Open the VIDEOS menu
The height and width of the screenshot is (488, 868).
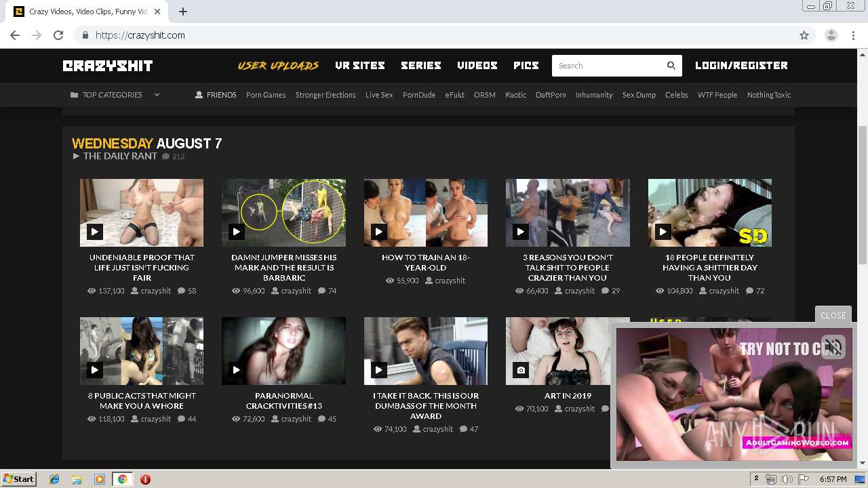pyautogui.click(x=477, y=66)
